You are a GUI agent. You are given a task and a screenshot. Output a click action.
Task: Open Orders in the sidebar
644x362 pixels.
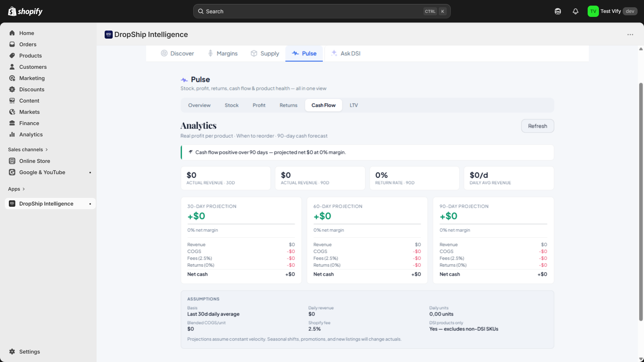(x=28, y=44)
